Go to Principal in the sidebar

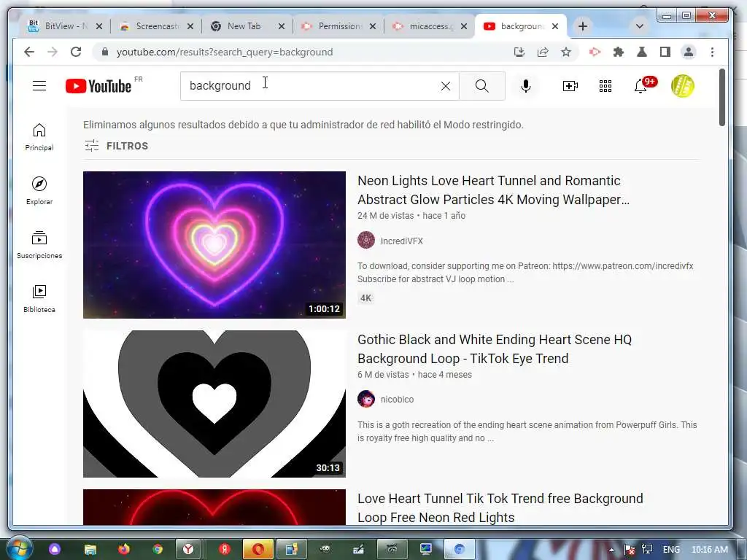(x=39, y=137)
